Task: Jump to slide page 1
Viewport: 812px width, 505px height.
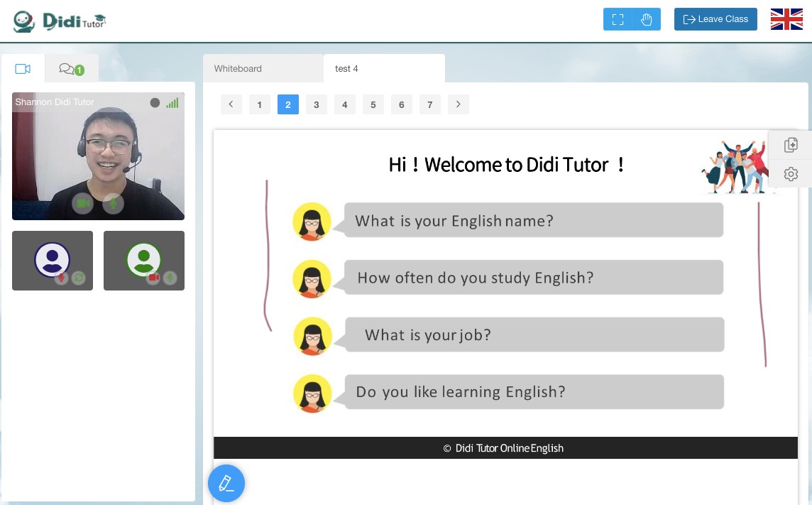Action: point(260,104)
